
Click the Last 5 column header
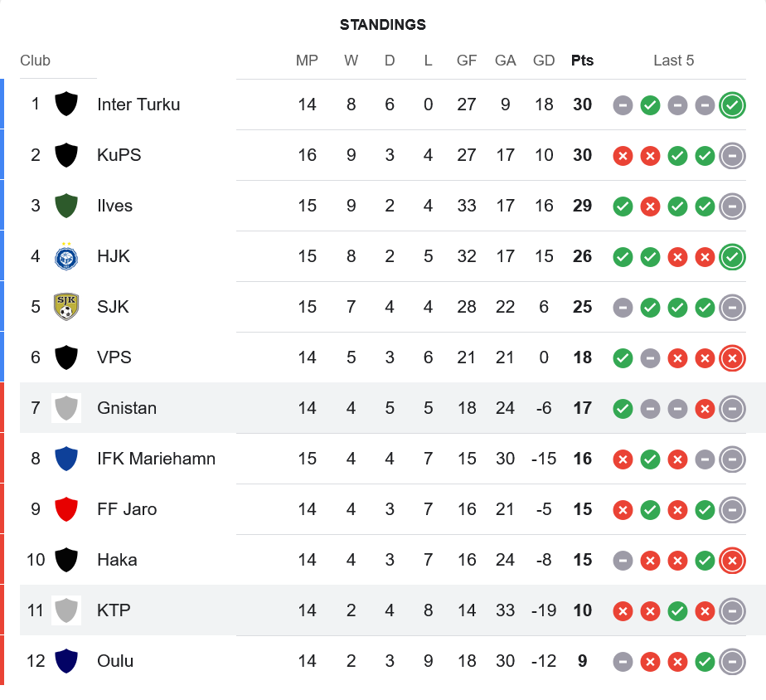(x=673, y=61)
